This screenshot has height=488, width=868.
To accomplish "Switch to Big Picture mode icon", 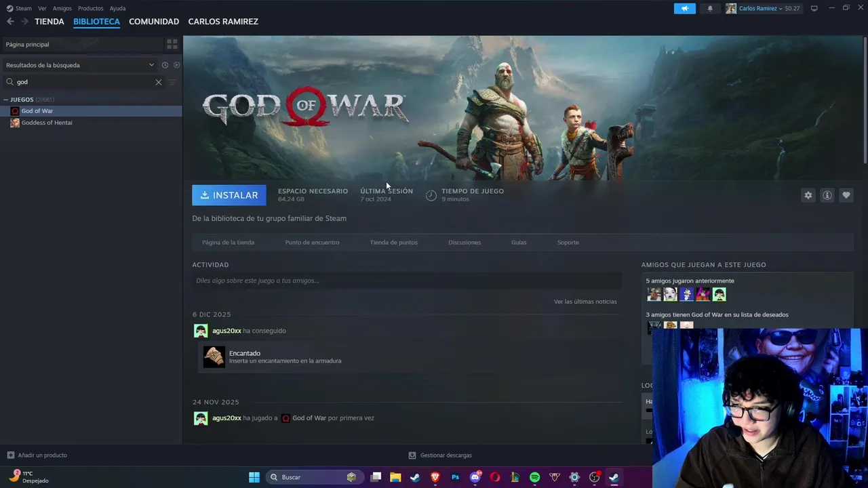I will (814, 8).
